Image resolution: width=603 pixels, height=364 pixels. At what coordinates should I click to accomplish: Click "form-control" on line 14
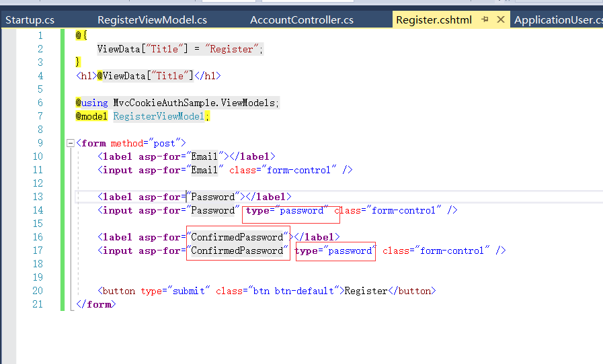pyautogui.click(x=403, y=211)
